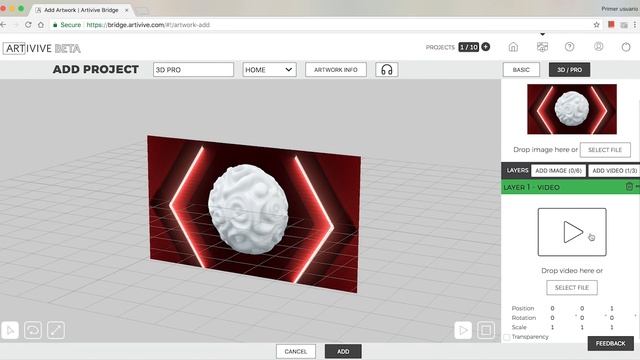
Task: Click the Artivive Beta logo
Action: 42,49
